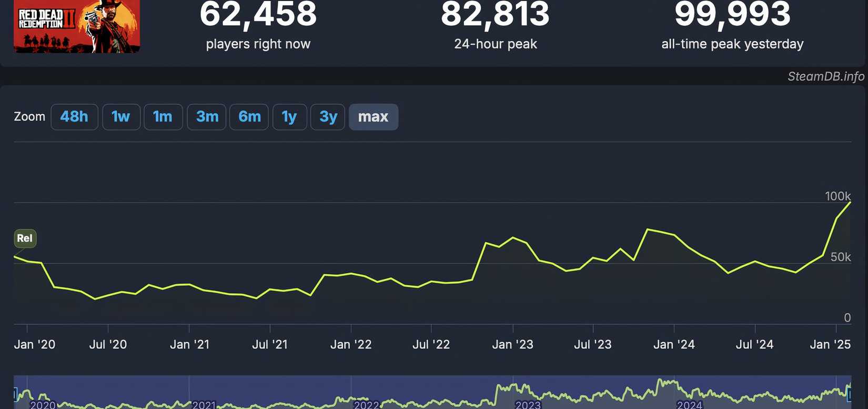Click the Jan '25 axis label
The height and width of the screenshot is (409, 868).
[x=830, y=344]
